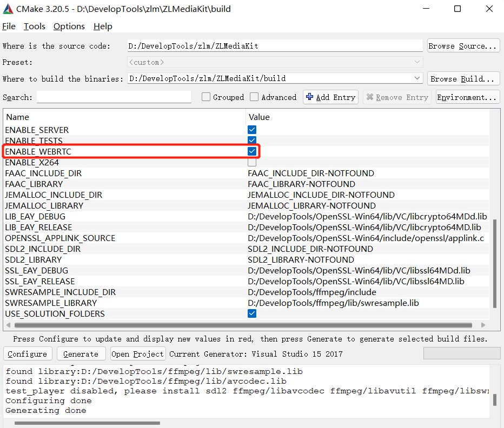Select the ENABLE_WEBRTC row name
504x428 pixels.
pyautogui.click(x=38, y=152)
